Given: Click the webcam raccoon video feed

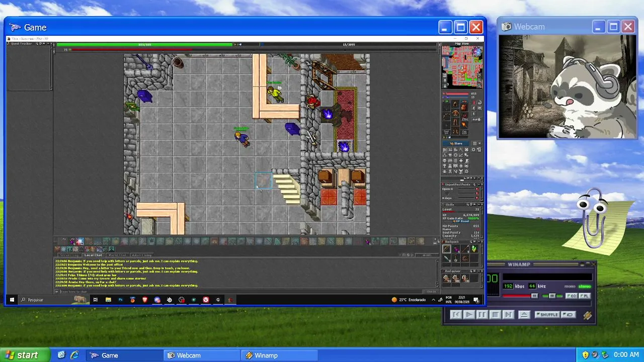Looking at the screenshot, I should tap(568, 86).
